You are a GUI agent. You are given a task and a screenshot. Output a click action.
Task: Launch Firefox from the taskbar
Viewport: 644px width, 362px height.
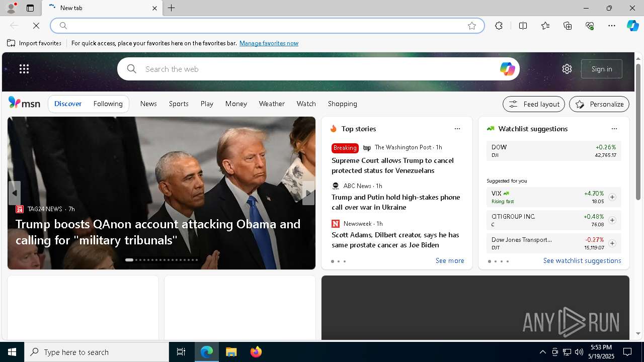pos(256,352)
